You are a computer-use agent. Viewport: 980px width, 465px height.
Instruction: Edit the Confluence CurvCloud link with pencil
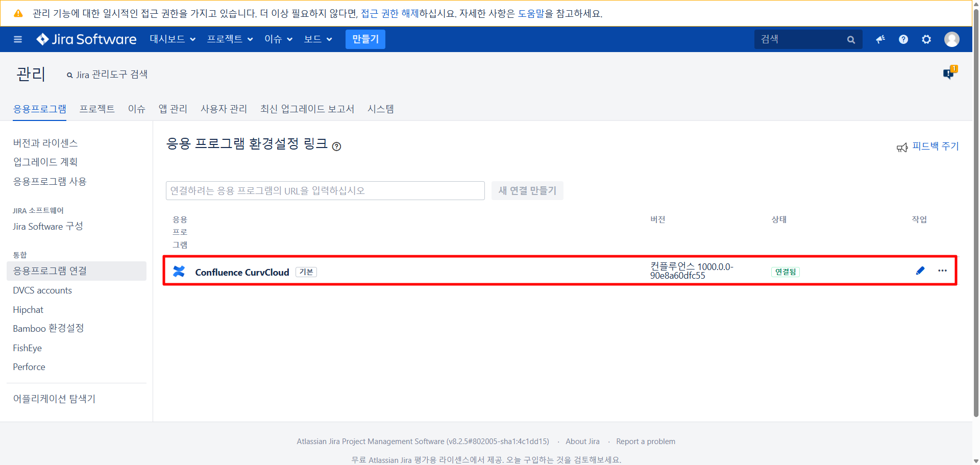point(920,271)
